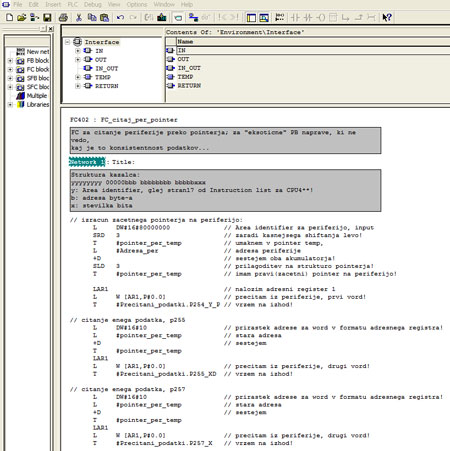The width and height of the screenshot is (450, 451).
Task: Open the View menu
Action: click(114, 4)
